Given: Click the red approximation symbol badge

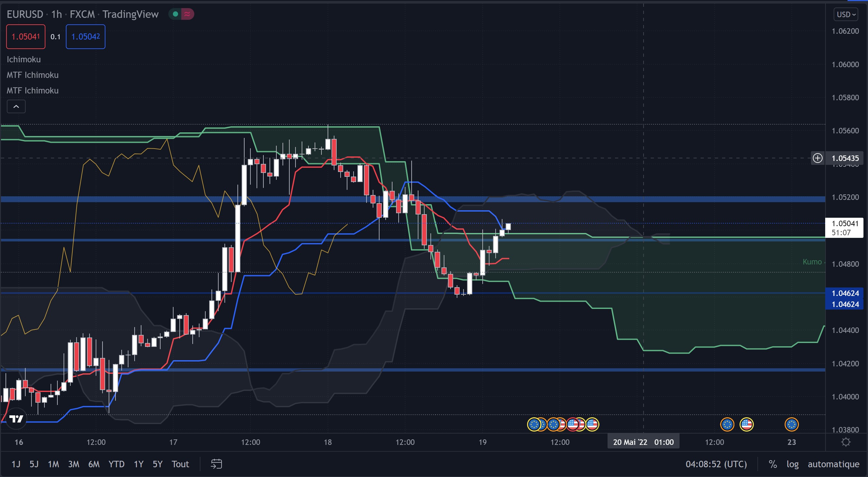Looking at the screenshot, I should tap(187, 14).
